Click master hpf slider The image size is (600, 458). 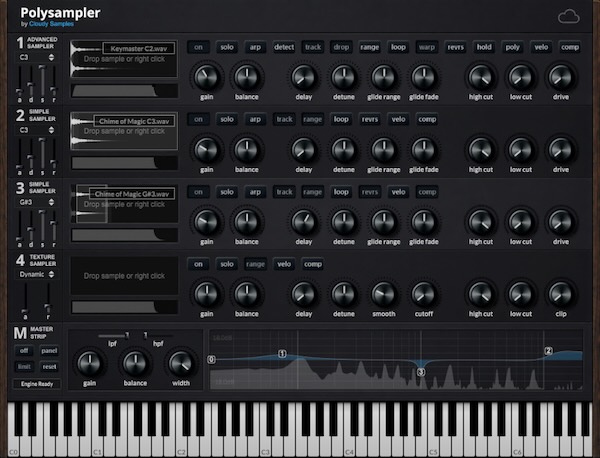click(x=158, y=336)
